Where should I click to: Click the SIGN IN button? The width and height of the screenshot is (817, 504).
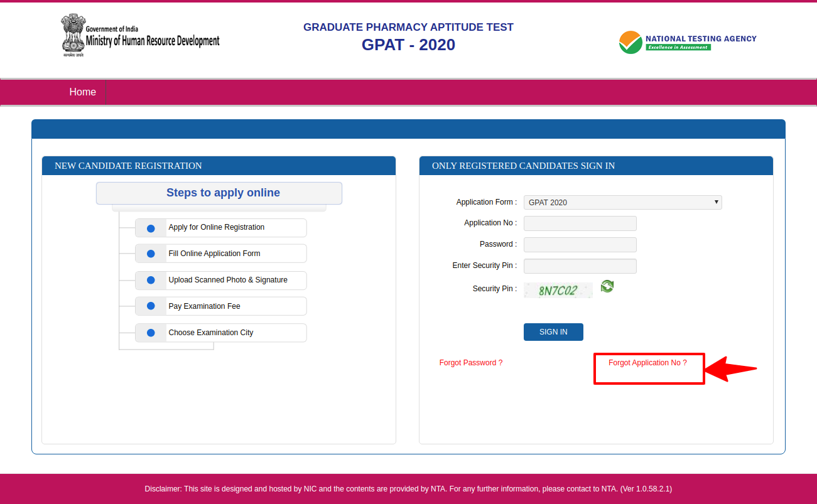click(x=553, y=332)
